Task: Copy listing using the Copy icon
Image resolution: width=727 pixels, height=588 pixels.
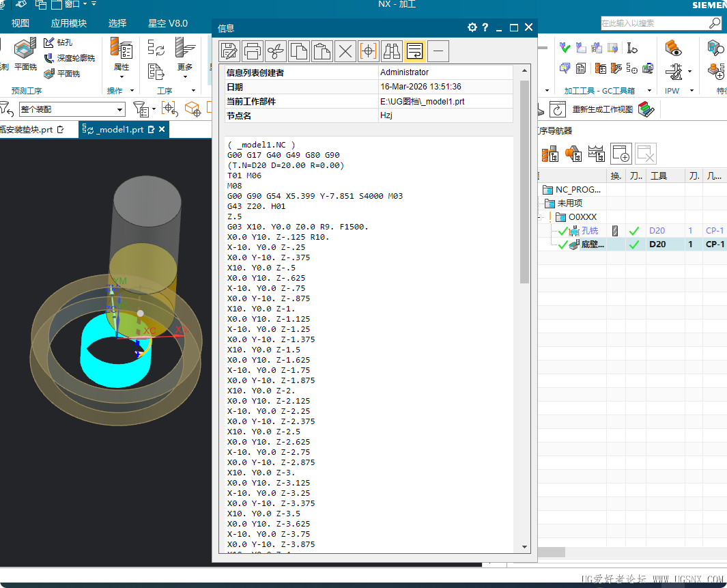Action: point(299,51)
